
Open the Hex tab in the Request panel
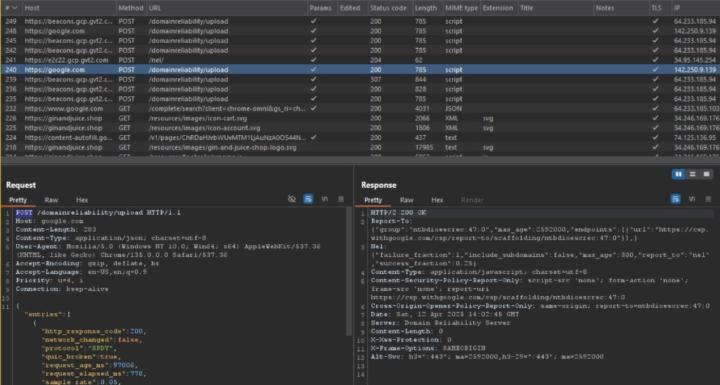pyautogui.click(x=82, y=200)
